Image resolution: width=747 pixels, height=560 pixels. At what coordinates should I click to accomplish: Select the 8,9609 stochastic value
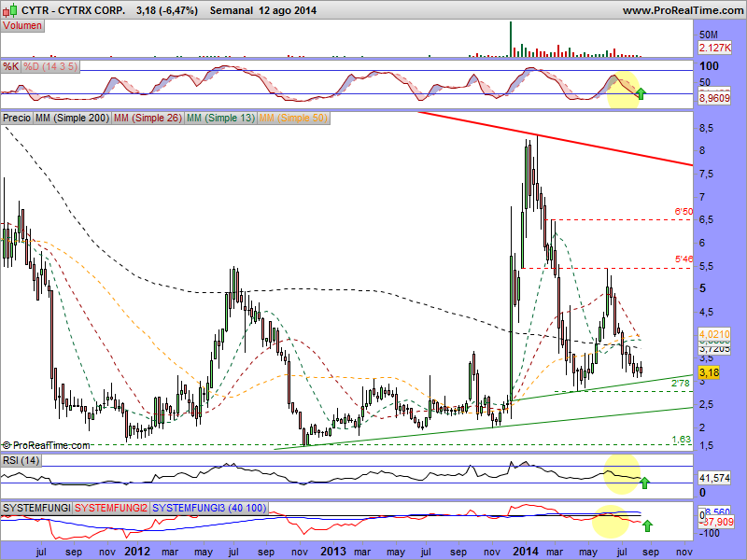coord(714,98)
